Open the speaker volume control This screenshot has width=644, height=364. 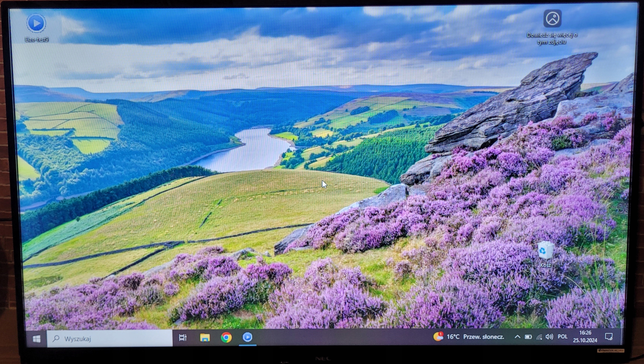(x=549, y=337)
